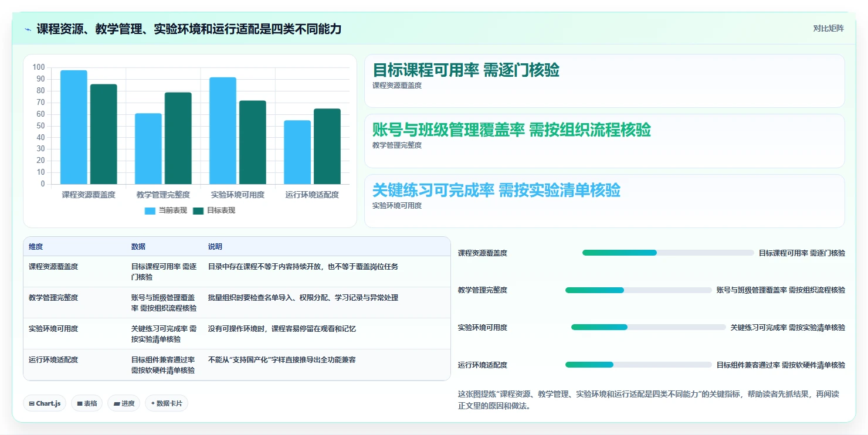Viewport: 868px width, 435px height.
Task: Click the 数据 table column header
Action: tap(138, 247)
